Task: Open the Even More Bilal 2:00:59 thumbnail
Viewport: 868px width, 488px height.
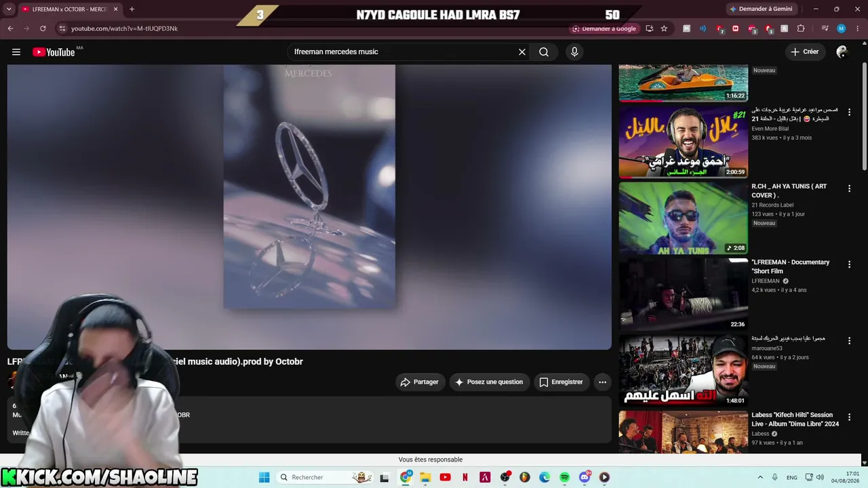Action: pos(684,142)
